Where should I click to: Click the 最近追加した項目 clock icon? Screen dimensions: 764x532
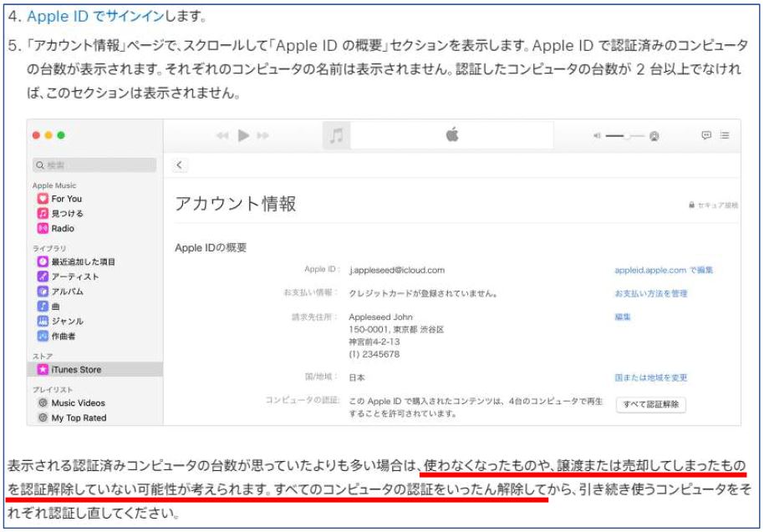click(43, 262)
